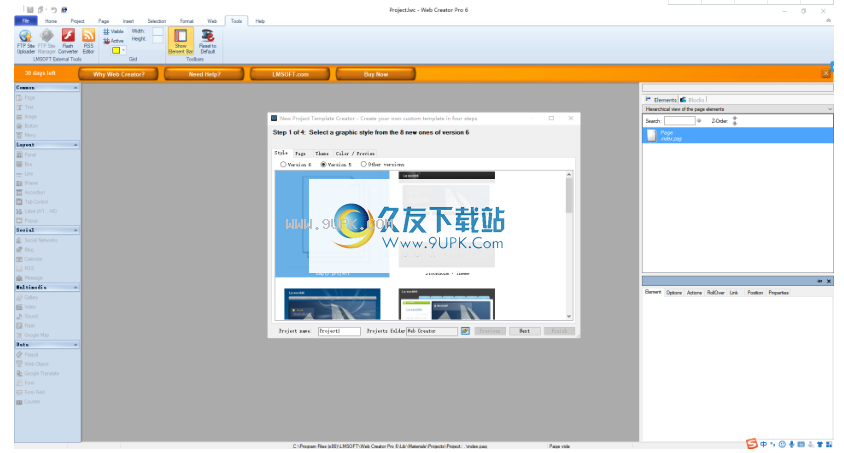844x453 pixels.
Task: Move element up in Z-Order
Action: [735, 118]
